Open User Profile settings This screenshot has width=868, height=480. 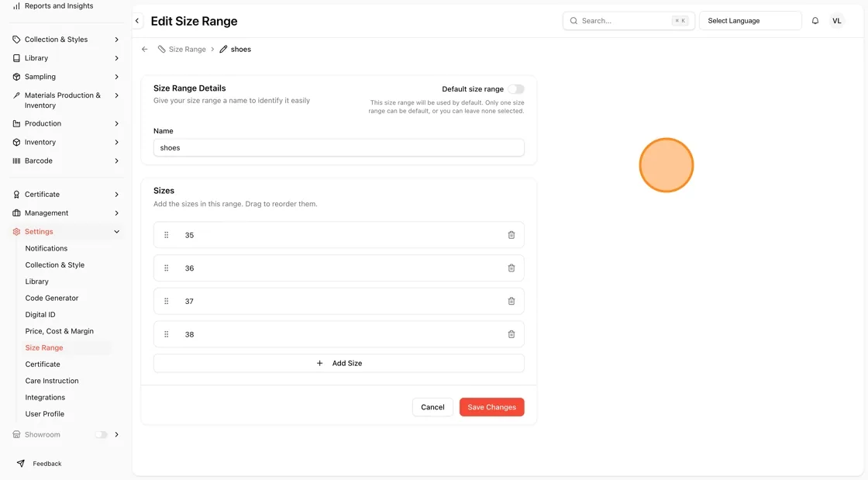(44, 414)
